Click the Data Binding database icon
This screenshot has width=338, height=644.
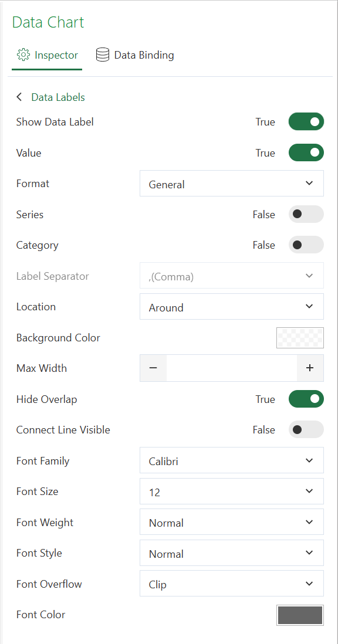click(x=102, y=55)
